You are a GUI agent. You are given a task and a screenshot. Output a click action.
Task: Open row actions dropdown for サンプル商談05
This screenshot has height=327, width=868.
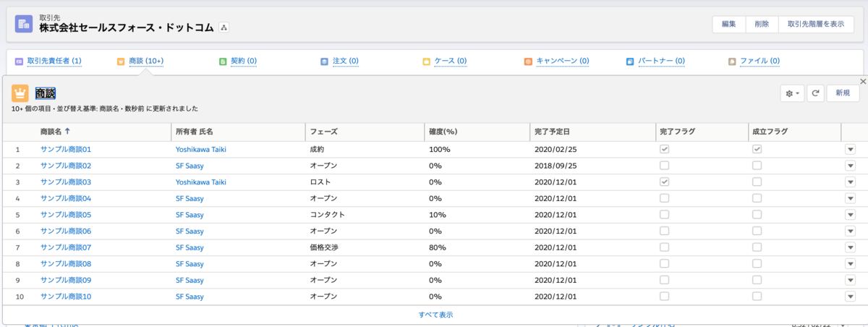(x=850, y=215)
